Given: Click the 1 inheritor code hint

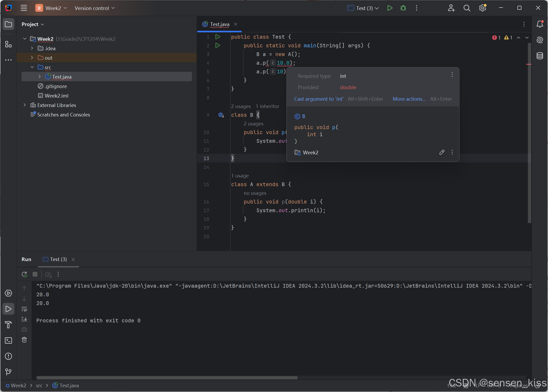Looking at the screenshot, I should 267,106.
